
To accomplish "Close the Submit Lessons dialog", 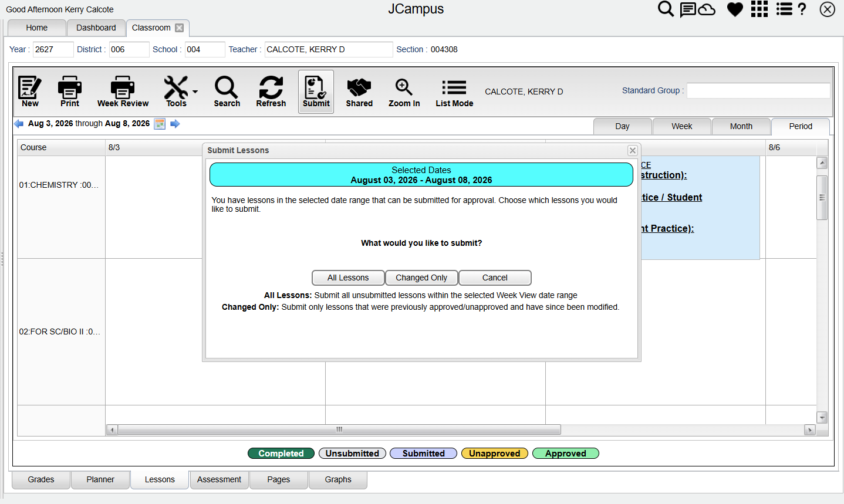I will click(633, 150).
